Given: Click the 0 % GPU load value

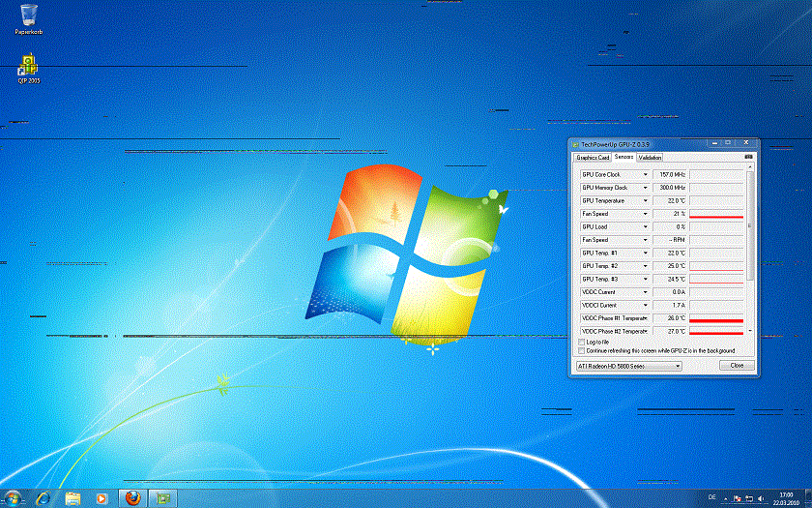Looking at the screenshot, I should click(670, 227).
